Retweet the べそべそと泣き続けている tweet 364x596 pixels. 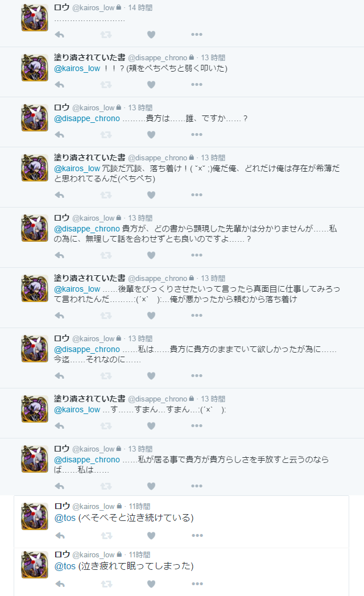[x=106, y=536]
